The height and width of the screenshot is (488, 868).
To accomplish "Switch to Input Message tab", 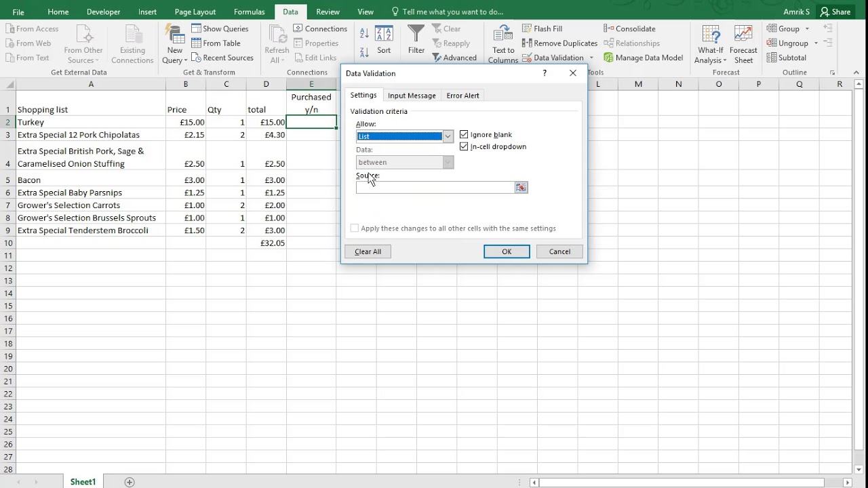I will click(x=412, y=96).
